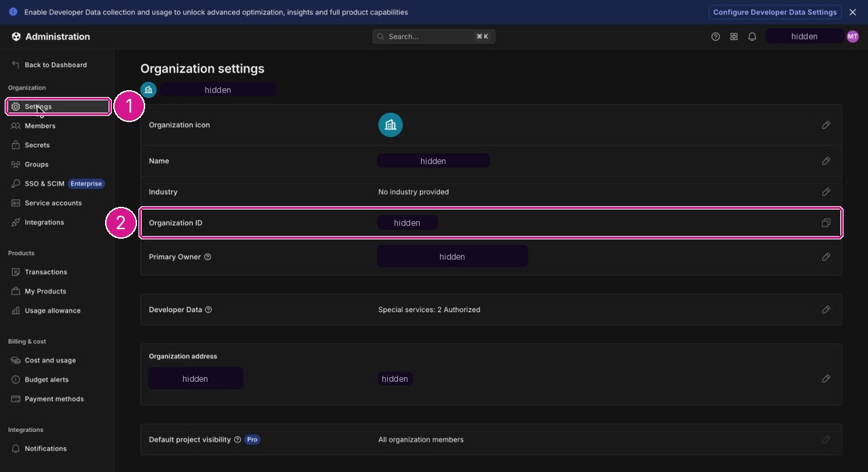Click the Back to Dashboard arrow icon
The width and height of the screenshot is (868, 472).
[x=16, y=65]
